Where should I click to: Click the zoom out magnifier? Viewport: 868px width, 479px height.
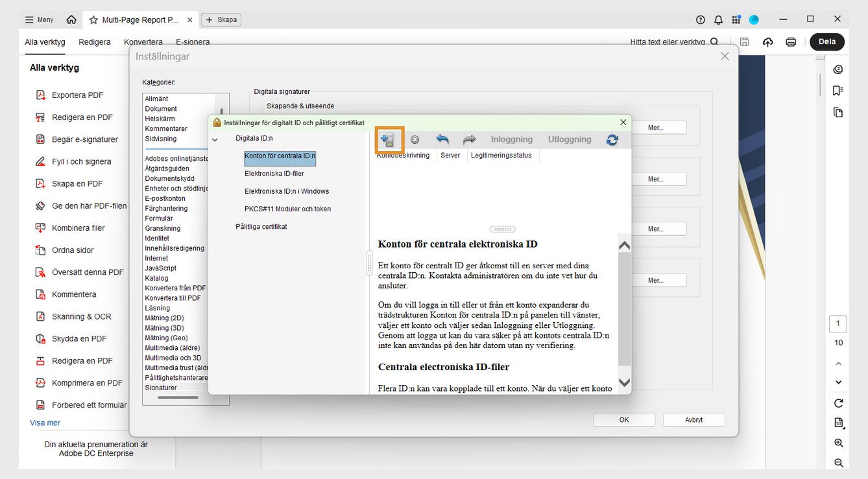tap(838, 463)
